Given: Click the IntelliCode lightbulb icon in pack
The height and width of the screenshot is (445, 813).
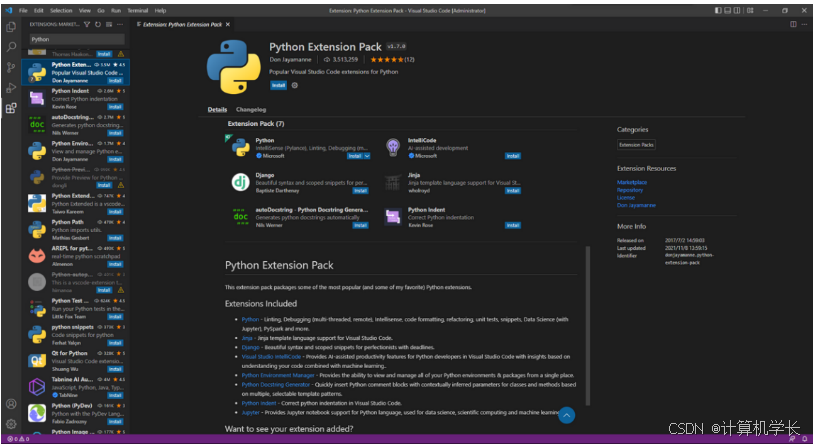Looking at the screenshot, I should click(x=393, y=147).
